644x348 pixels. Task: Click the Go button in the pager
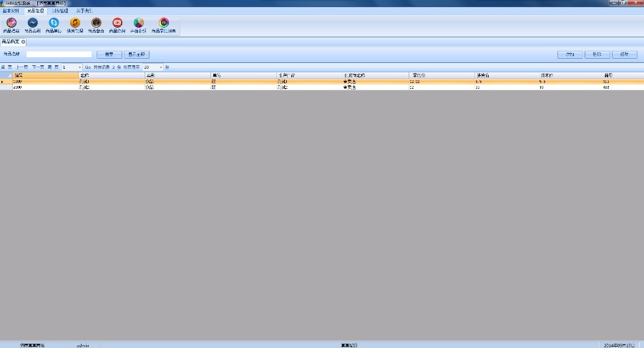click(87, 67)
